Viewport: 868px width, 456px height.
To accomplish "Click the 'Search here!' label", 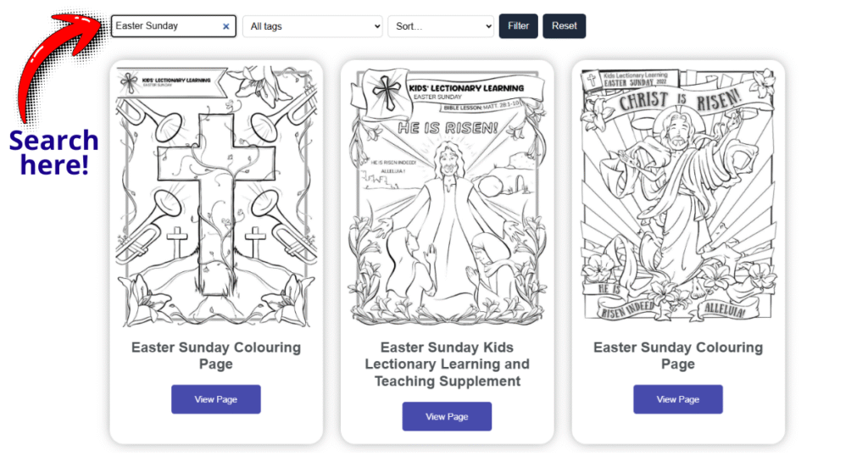I will click(x=54, y=153).
